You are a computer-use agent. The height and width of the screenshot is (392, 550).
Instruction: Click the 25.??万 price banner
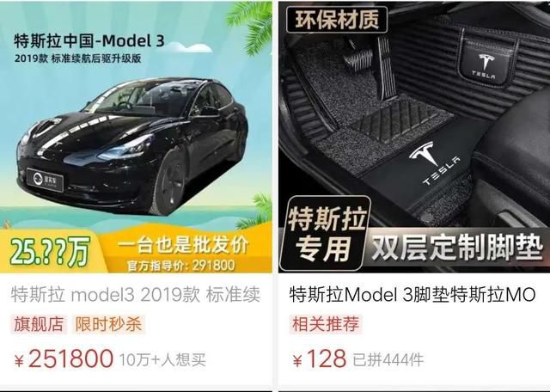click(x=50, y=252)
